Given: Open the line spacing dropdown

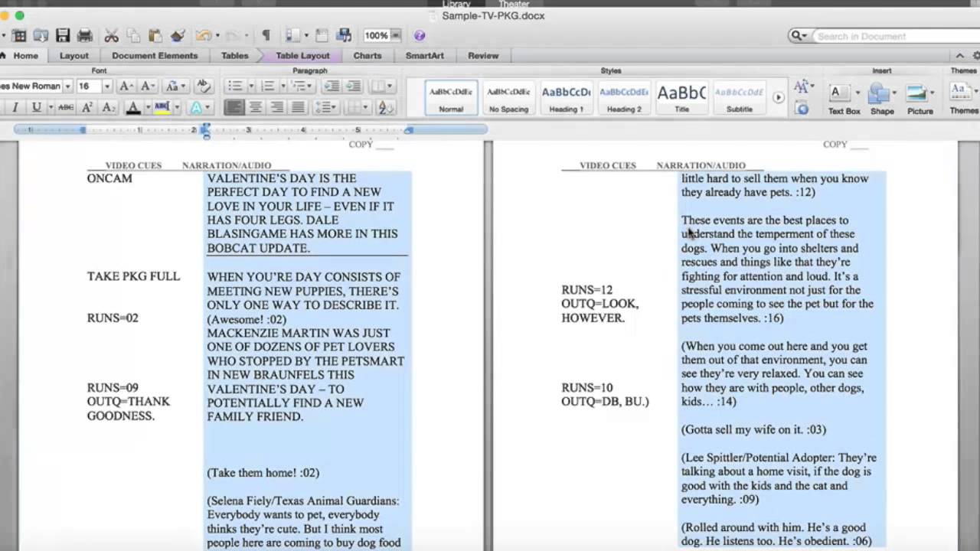Looking at the screenshot, I should point(326,108).
